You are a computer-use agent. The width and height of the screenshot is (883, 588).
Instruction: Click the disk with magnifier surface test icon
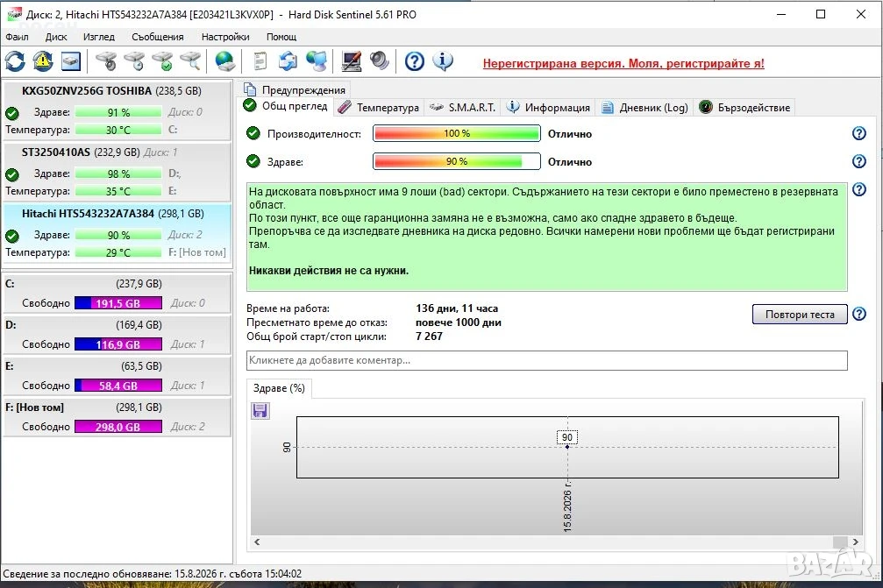point(191,60)
